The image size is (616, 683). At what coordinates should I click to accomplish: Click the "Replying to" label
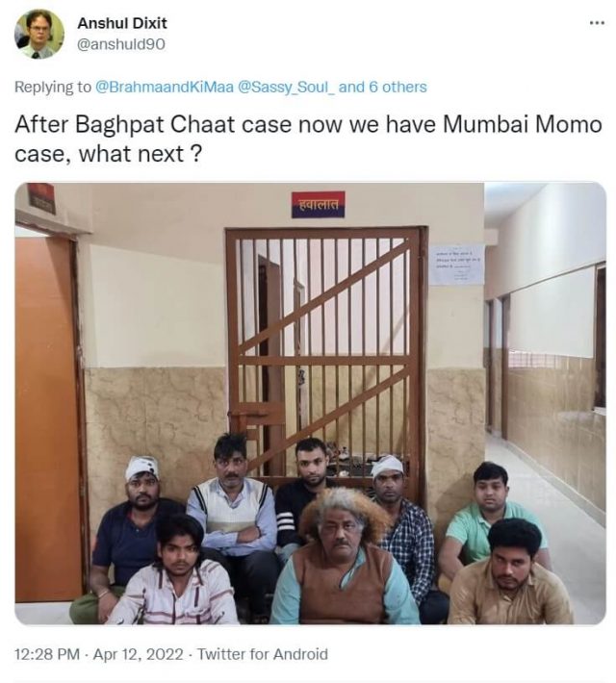click(53, 88)
